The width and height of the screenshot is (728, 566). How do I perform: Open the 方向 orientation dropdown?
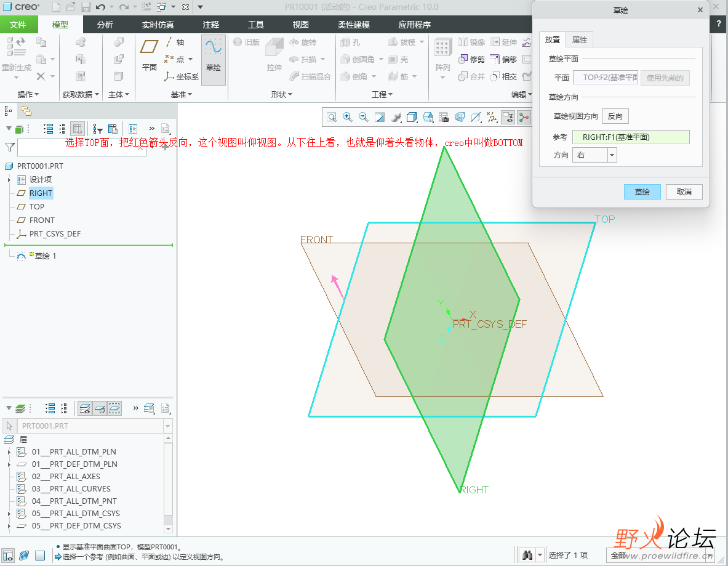pyautogui.click(x=594, y=155)
